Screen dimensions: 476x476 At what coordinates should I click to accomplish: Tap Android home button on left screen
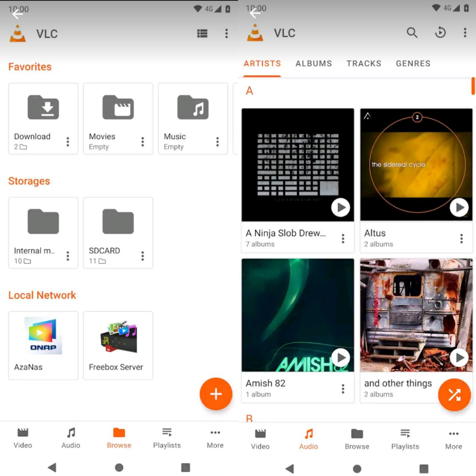119,468
